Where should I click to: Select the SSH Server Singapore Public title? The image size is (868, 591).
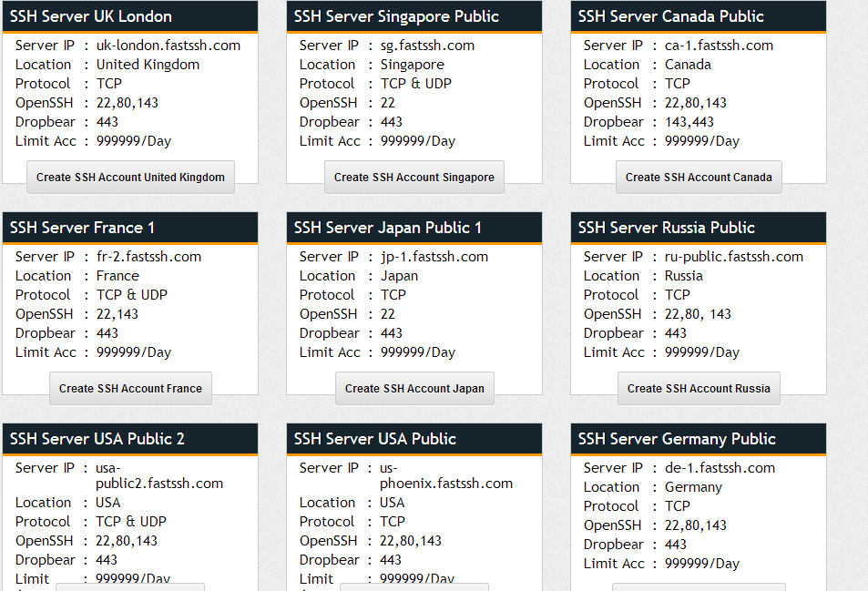point(396,16)
